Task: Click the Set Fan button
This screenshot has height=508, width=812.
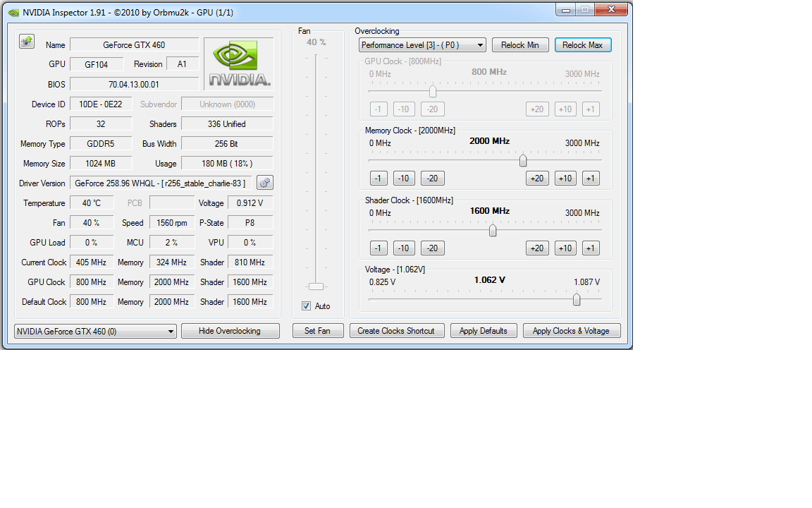Action: [317, 331]
